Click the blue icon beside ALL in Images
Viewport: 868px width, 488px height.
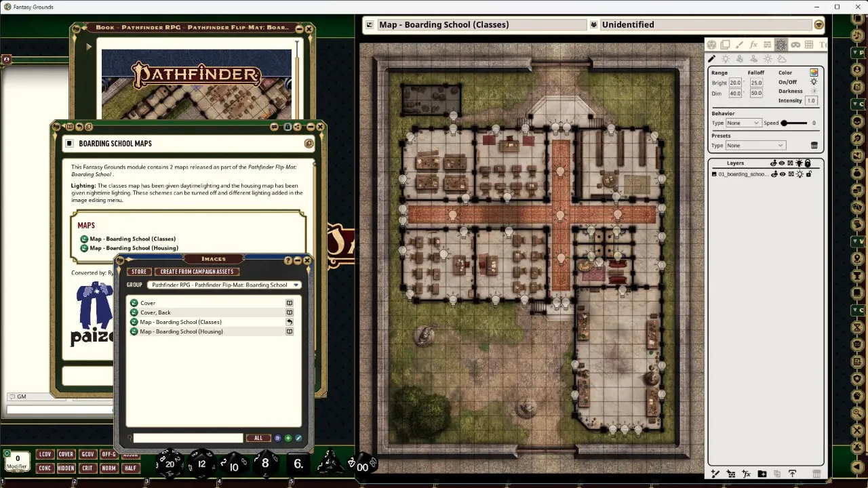click(x=277, y=438)
